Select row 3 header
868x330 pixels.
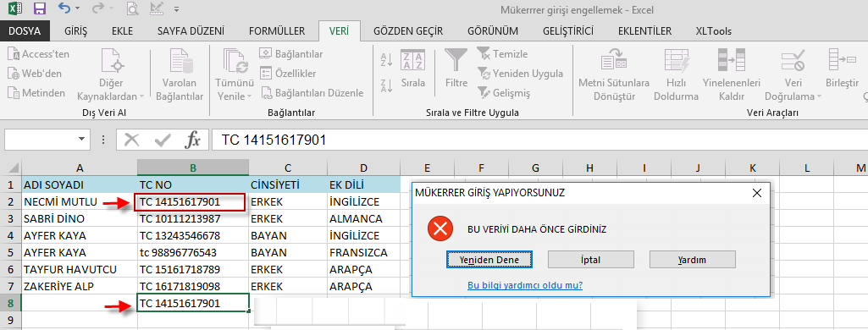(x=10, y=219)
